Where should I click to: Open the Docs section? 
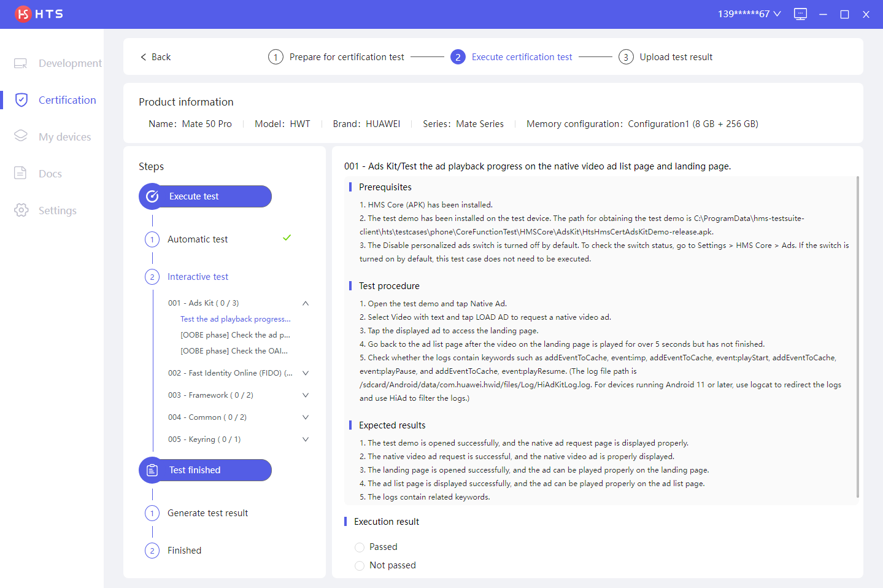point(50,174)
